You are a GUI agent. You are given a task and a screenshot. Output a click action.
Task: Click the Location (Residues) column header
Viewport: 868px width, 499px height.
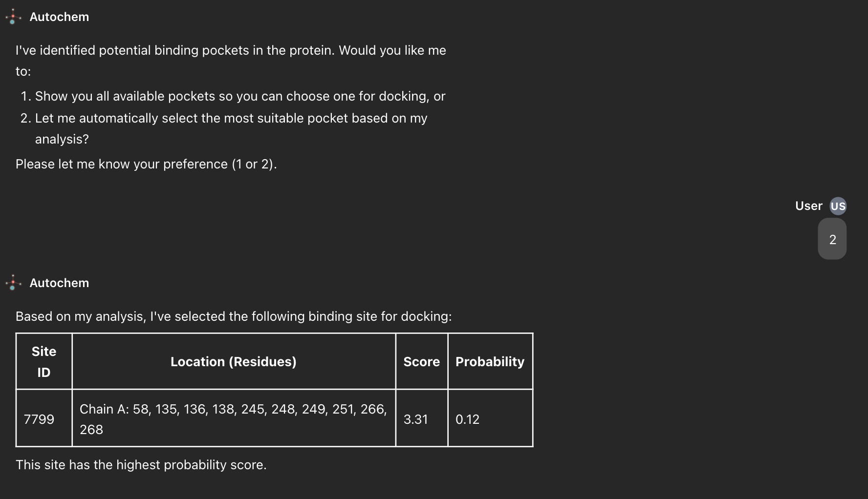click(x=234, y=362)
